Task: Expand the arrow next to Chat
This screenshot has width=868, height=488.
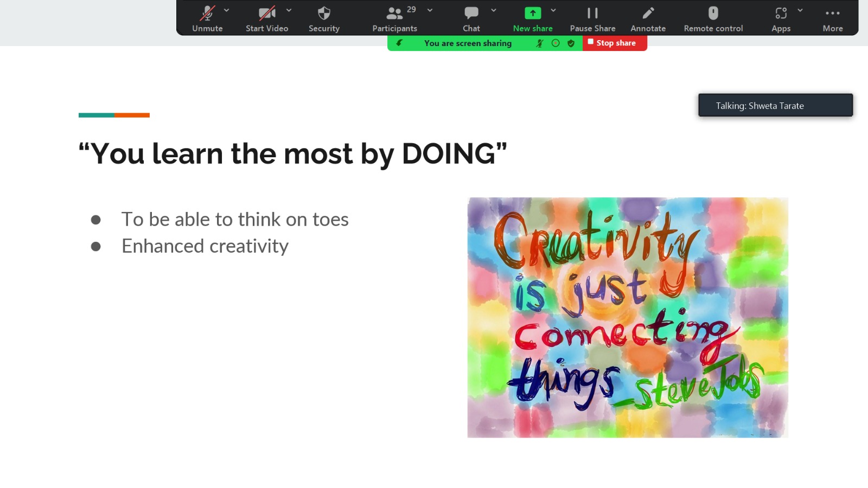Action: 494,10
